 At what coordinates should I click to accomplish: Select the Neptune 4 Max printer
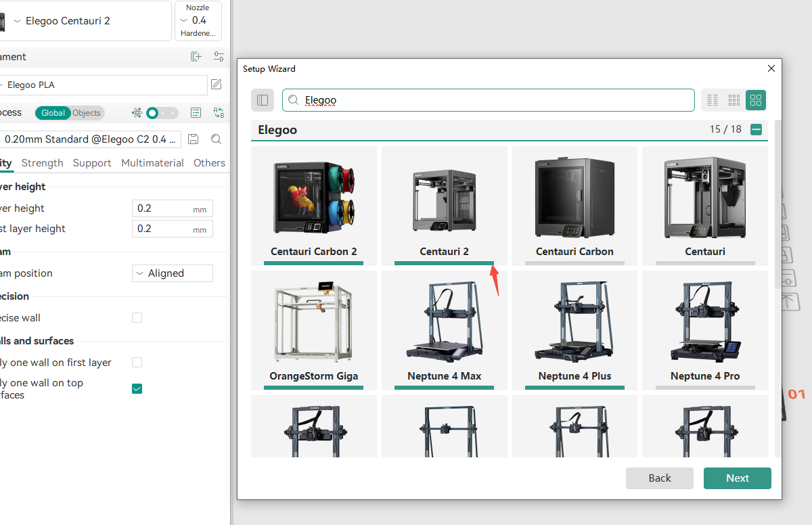tap(444, 330)
